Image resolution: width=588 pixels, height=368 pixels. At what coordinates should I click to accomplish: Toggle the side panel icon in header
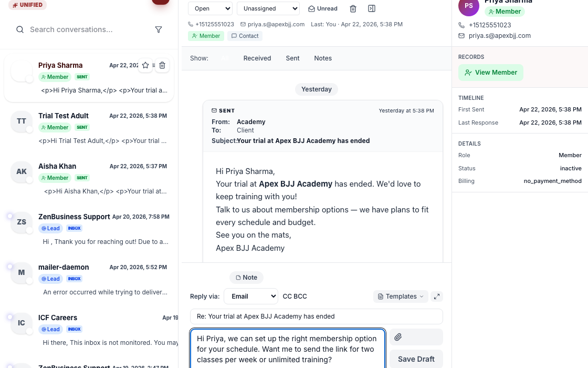click(x=372, y=8)
